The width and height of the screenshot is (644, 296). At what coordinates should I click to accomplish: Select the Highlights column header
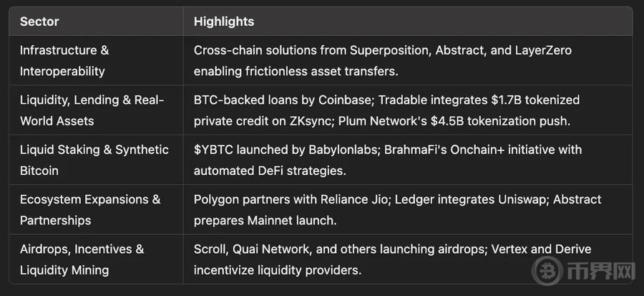point(224,22)
